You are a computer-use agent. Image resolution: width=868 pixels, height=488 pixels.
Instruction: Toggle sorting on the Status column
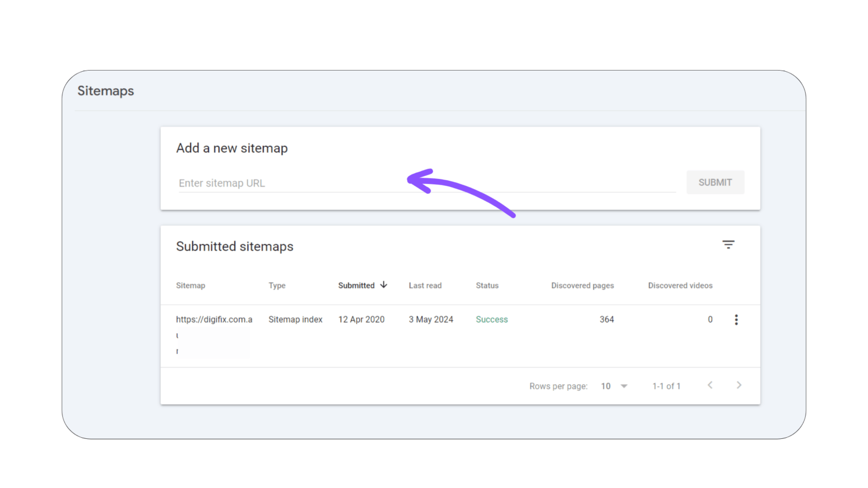point(487,285)
